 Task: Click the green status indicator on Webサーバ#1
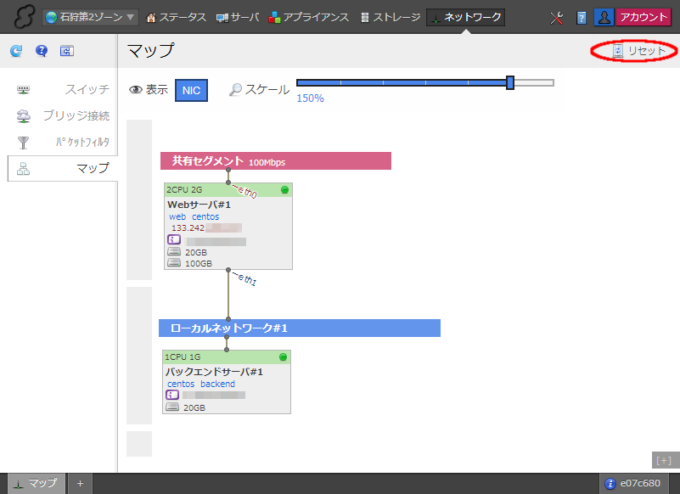(284, 189)
